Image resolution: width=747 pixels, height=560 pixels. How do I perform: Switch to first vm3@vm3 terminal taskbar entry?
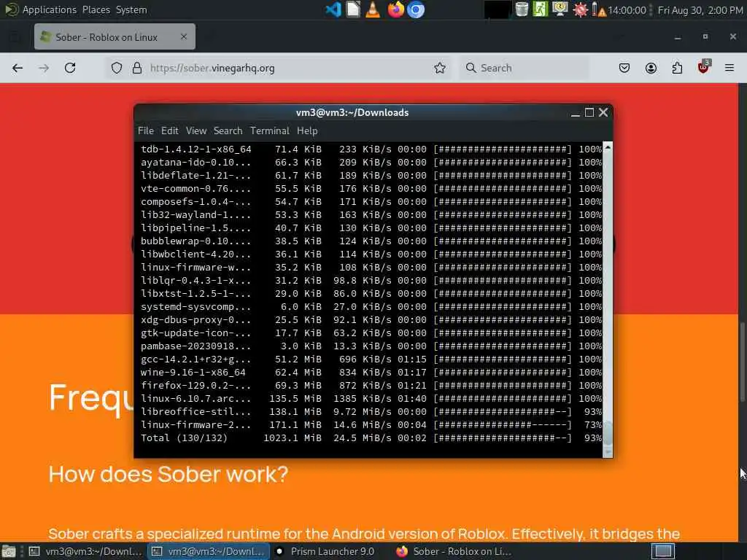pyautogui.click(x=86, y=551)
